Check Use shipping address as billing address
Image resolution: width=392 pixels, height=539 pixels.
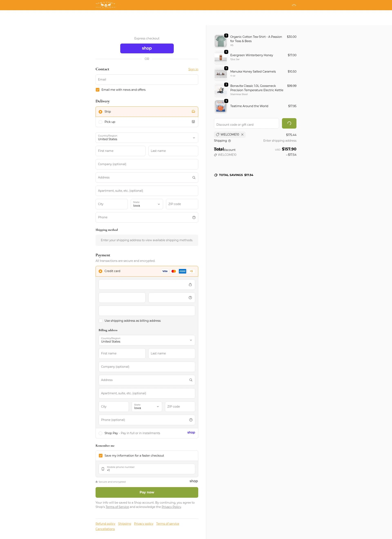pyautogui.click(x=100, y=320)
